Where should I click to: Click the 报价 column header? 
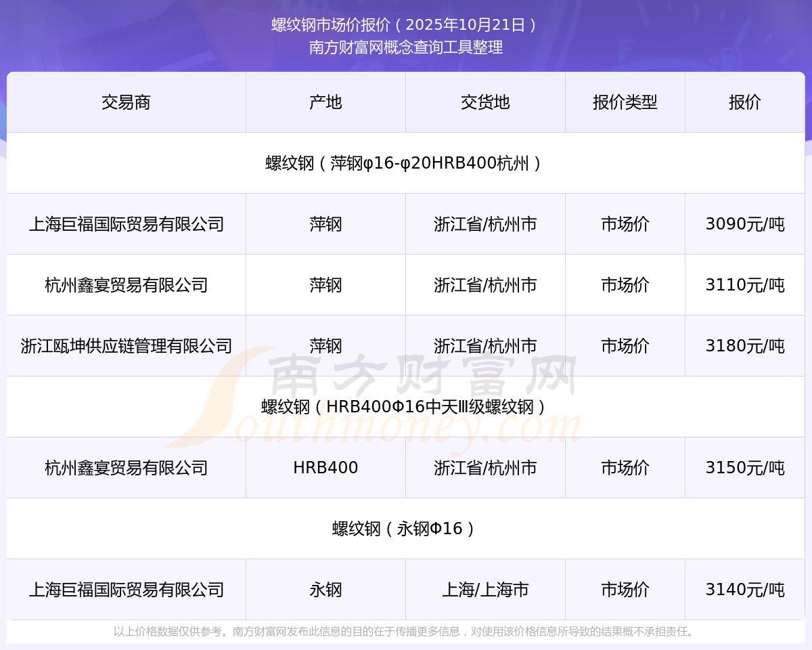745,102
